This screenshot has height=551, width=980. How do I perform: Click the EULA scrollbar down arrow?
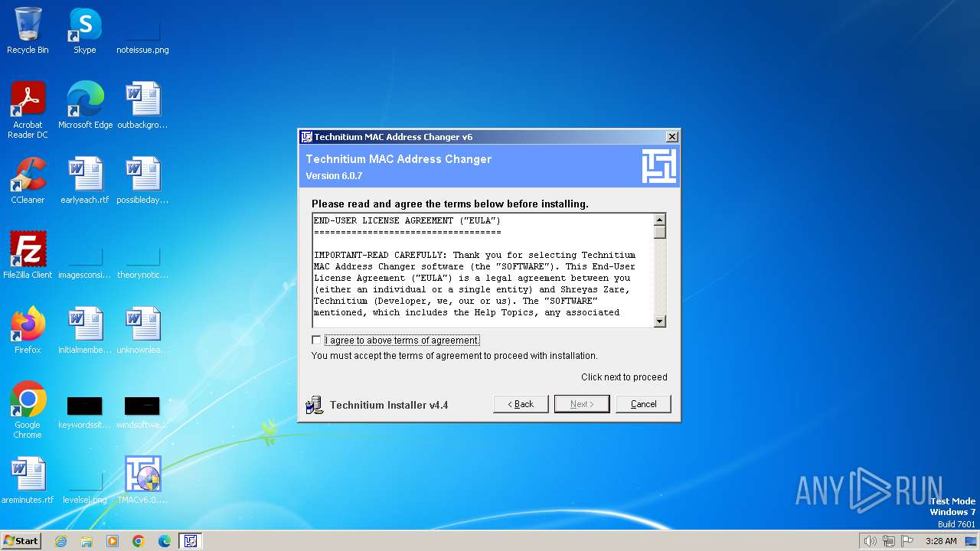(x=660, y=321)
